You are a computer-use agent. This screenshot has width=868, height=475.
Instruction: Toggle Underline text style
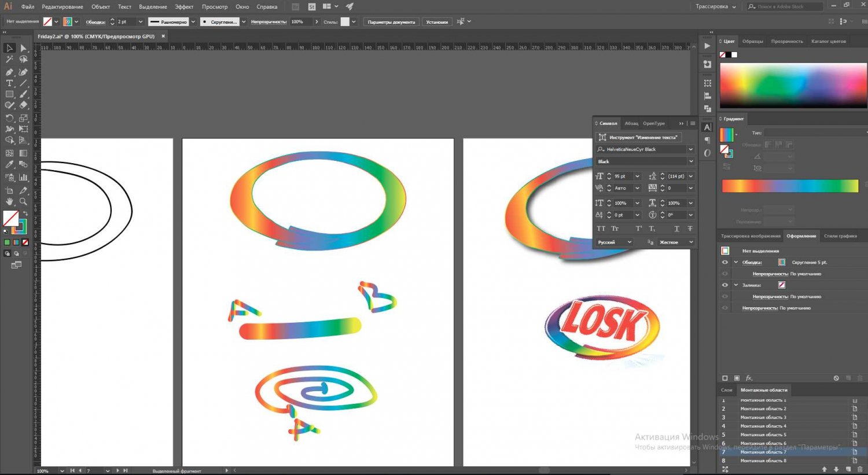676,229
